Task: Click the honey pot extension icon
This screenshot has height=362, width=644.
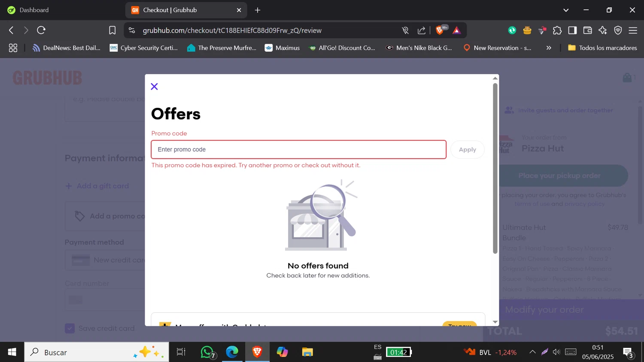Action: [x=527, y=30]
